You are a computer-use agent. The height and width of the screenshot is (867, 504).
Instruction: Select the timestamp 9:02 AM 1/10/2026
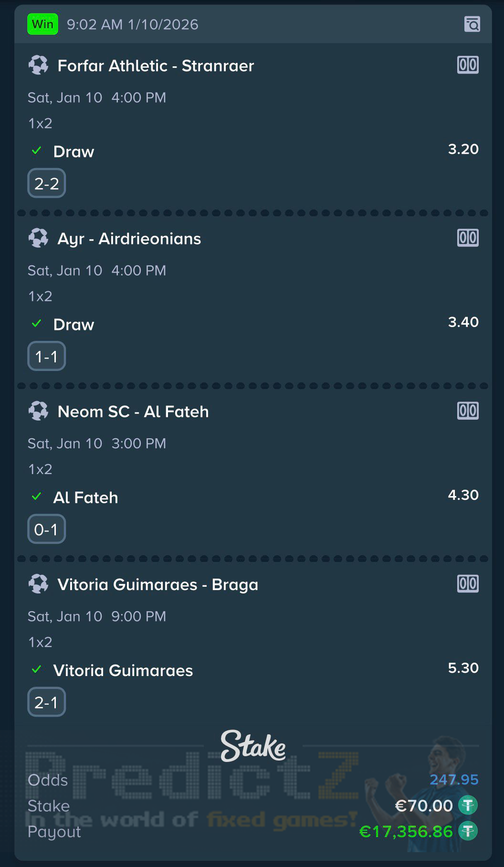(133, 23)
